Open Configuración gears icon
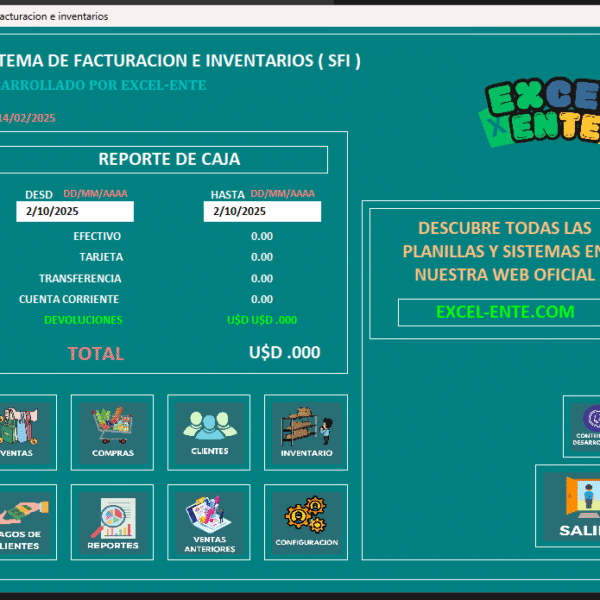 pos(306,521)
